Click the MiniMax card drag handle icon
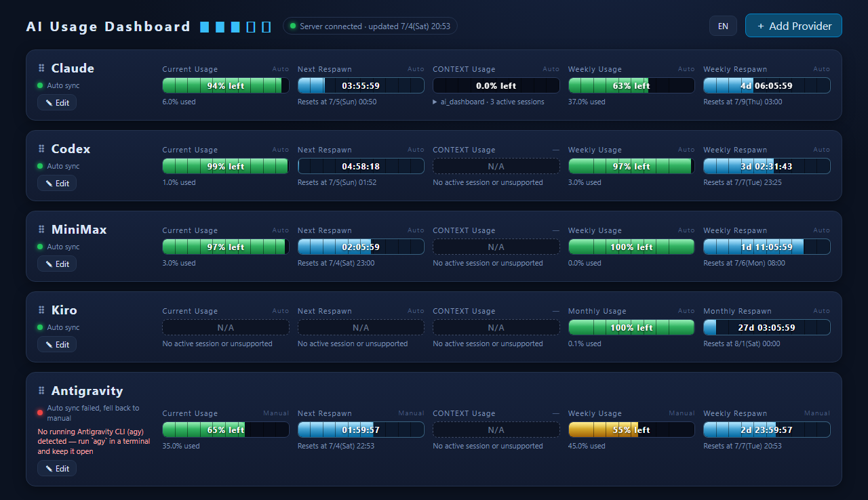This screenshot has width=868, height=500. [41, 229]
